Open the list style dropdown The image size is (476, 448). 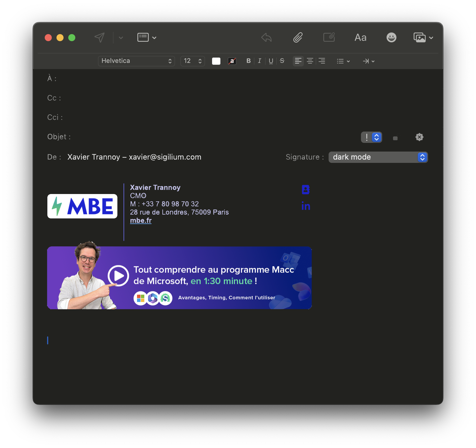(x=343, y=61)
